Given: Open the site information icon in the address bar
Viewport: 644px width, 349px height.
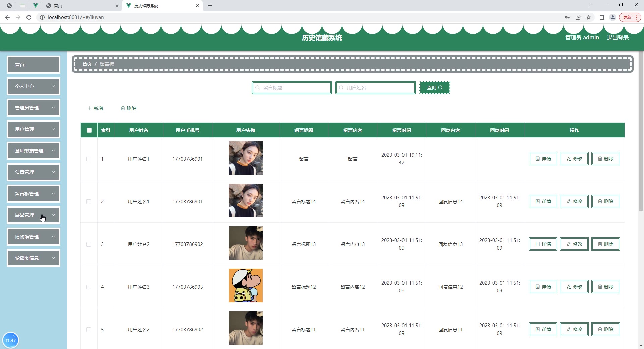Looking at the screenshot, I should point(42,17).
